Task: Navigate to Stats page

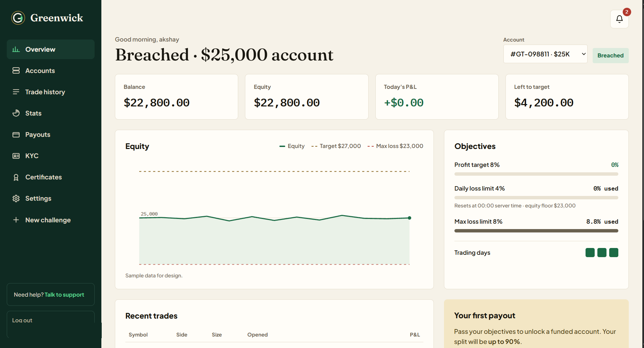Action: click(51, 113)
